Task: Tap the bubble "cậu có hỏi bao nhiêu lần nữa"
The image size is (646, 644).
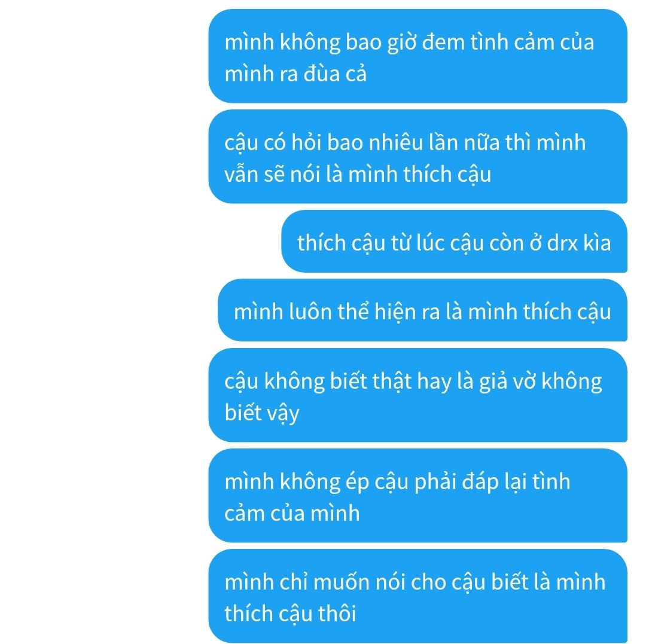Action: [418, 157]
